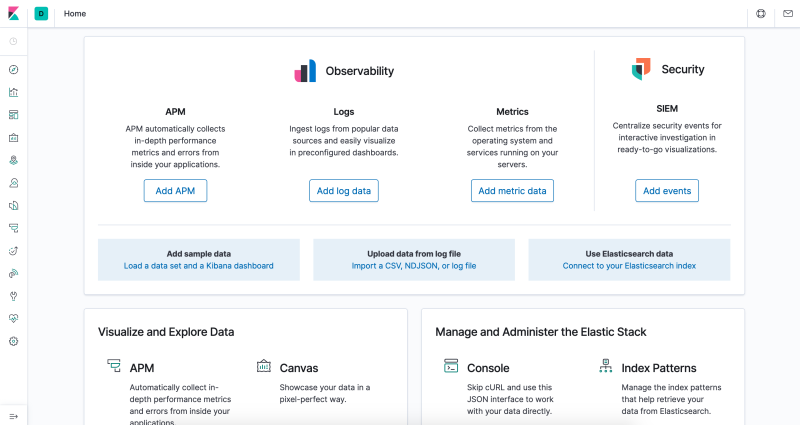The height and width of the screenshot is (425, 800).
Task: Open Maps from the left sidebar
Action: [14, 160]
